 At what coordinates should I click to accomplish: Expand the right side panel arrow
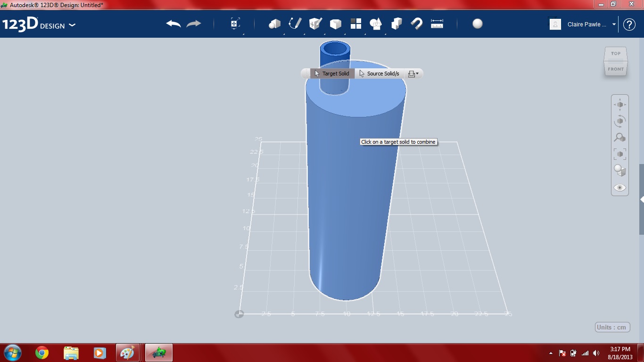click(x=642, y=199)
